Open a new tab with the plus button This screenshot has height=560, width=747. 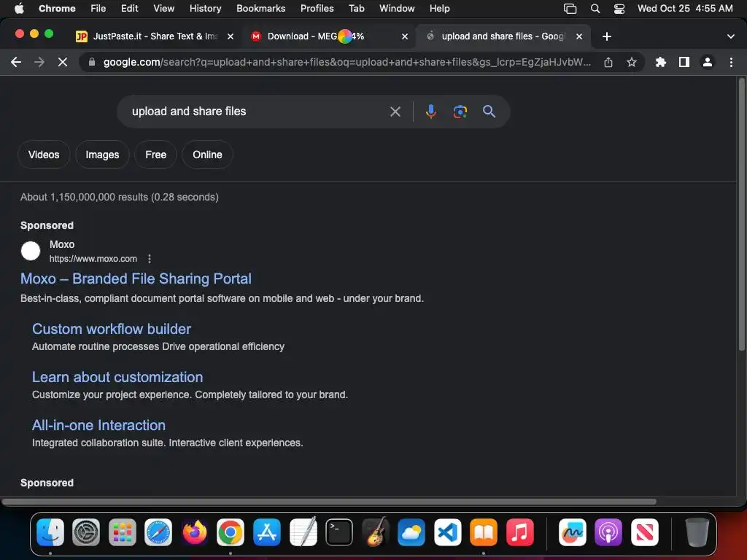click(606, 36)
